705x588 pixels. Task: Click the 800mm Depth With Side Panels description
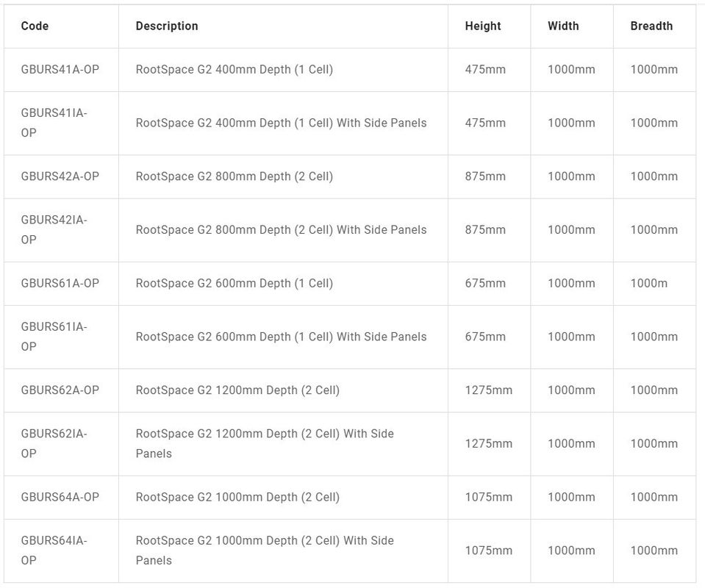coord(281,230)
